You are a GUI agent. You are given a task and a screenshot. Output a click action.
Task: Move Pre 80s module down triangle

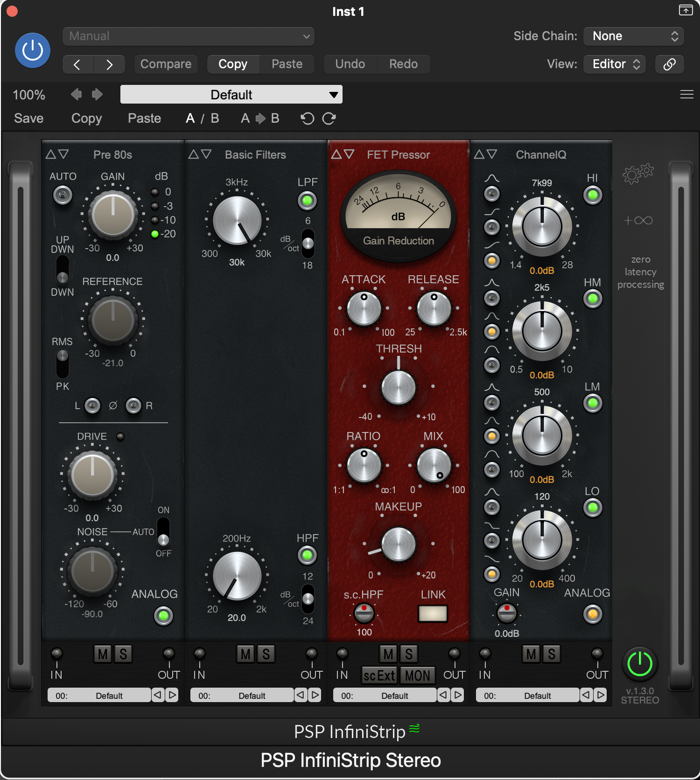[63, 154]
